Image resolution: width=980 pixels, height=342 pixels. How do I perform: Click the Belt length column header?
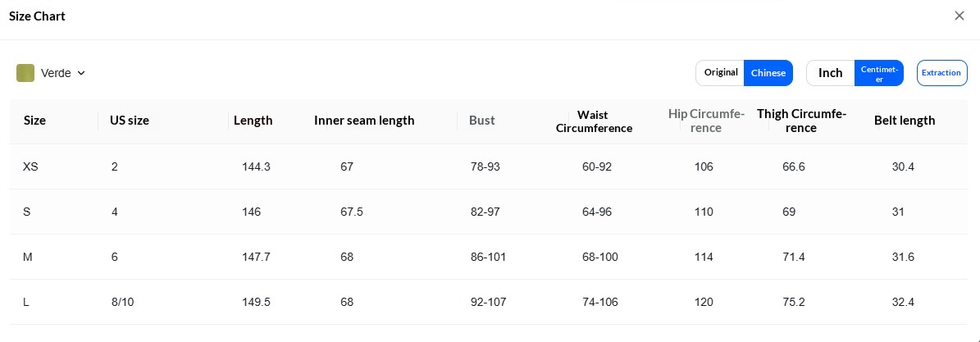click(x=905, y=121)
